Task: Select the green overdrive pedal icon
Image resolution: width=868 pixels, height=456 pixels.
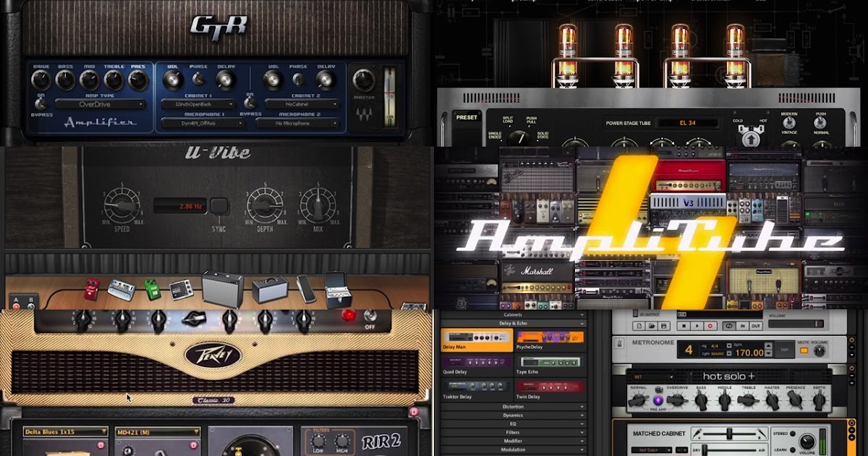Action: click(153, 290)
